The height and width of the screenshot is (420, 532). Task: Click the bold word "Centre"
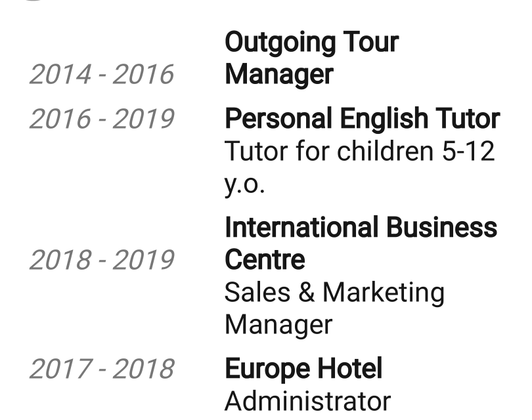265,260
